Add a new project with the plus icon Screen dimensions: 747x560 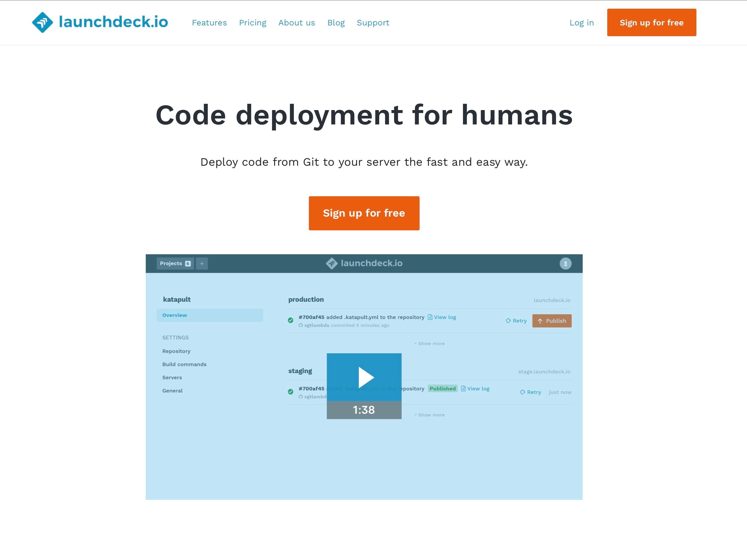coord(202,263)
